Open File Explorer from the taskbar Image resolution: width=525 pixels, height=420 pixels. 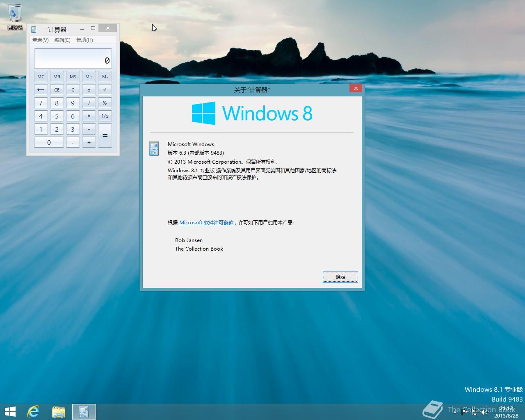tap(59, 412)
